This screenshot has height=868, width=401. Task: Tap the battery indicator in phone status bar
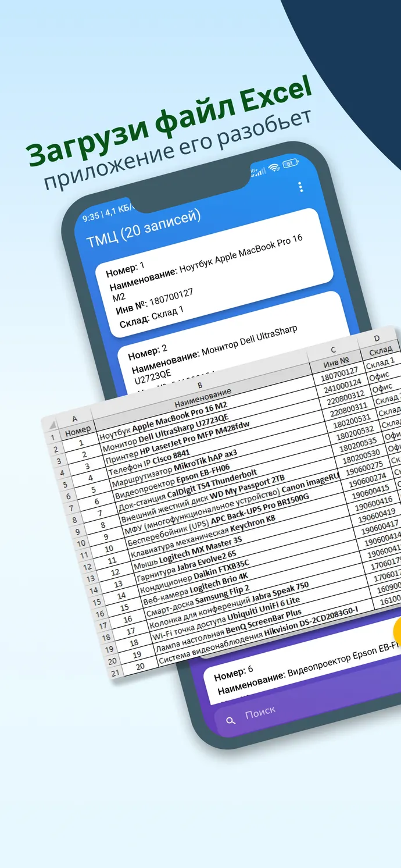pyautogui.click(x=289, y=163)
